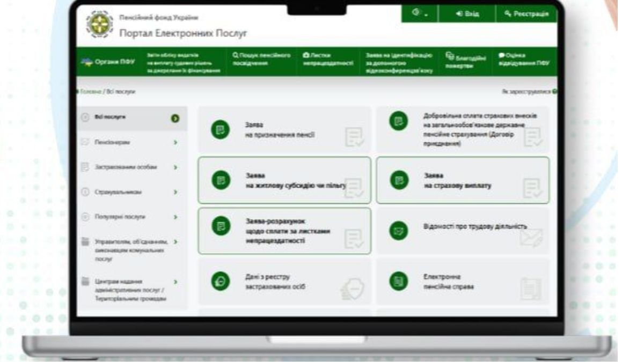Select the Управителям, об'єднанням sidebar item

tap(132, 249)
